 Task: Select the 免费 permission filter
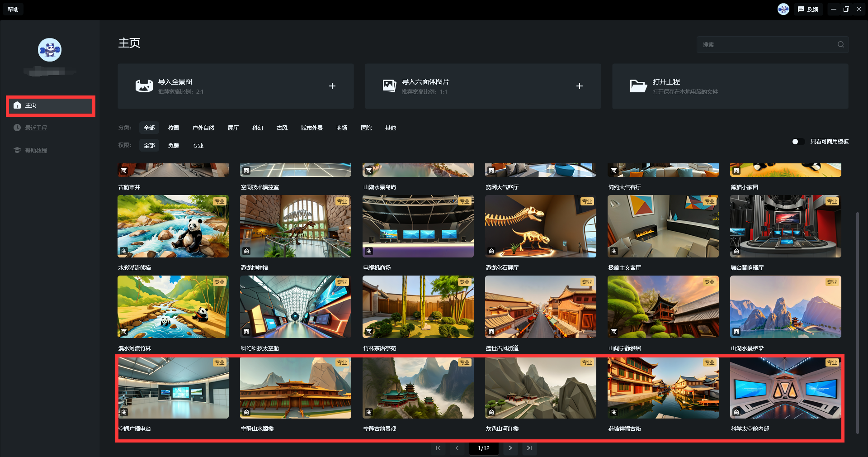[x=173, y=145]
